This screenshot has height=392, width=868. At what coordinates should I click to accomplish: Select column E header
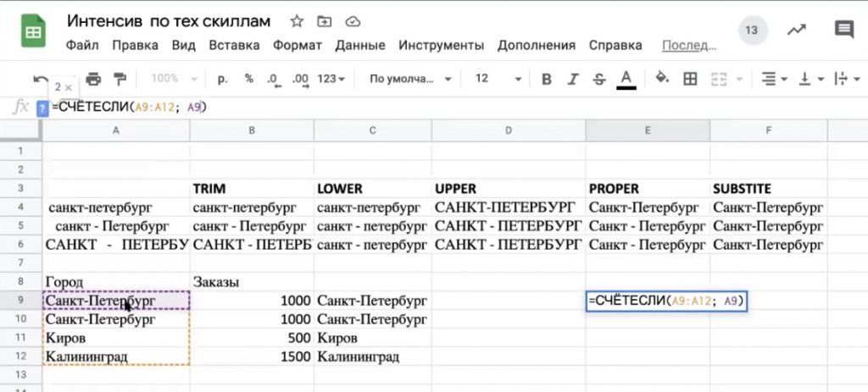[648, 130]
